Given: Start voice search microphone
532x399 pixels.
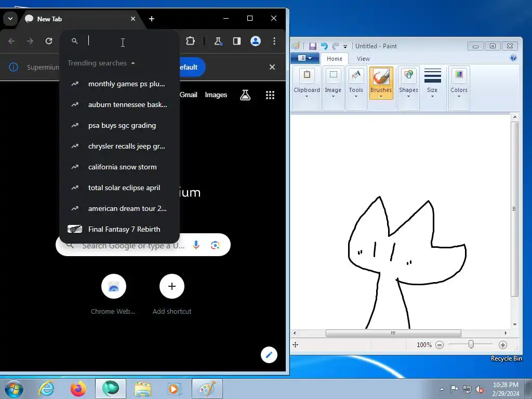Looking at the screenshot, I should [196, 245].
